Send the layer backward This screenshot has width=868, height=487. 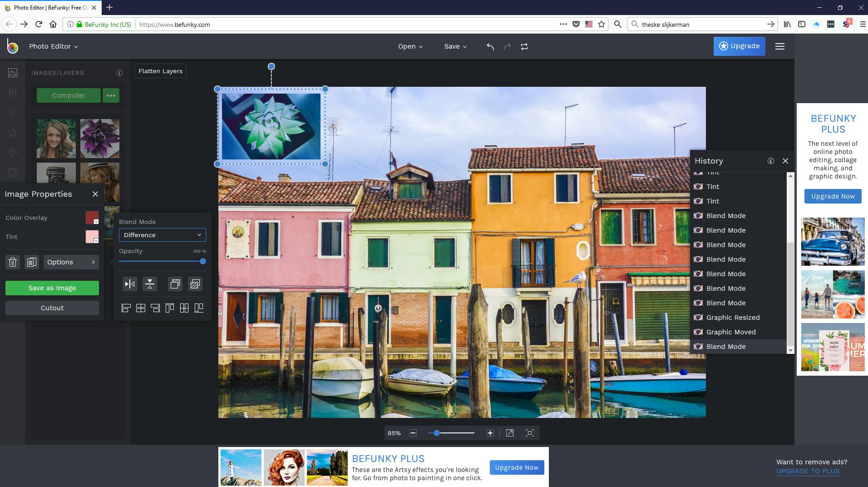195,284
